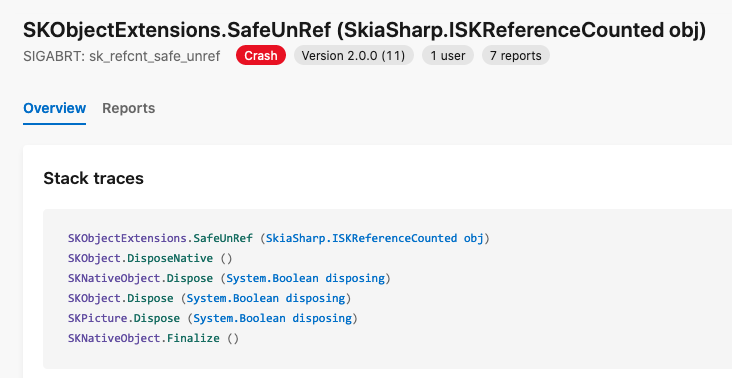Select the Overview tab

pos(55,108)
